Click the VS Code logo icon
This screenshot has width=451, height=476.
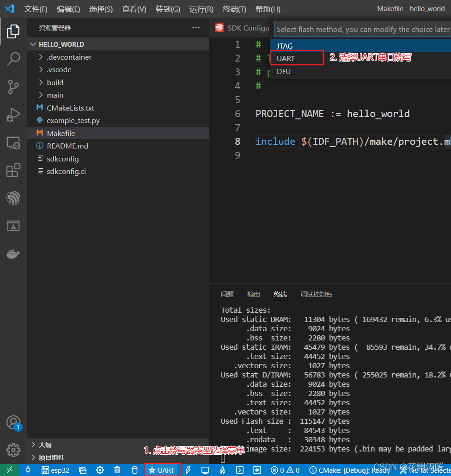click(x=10, y=8)
